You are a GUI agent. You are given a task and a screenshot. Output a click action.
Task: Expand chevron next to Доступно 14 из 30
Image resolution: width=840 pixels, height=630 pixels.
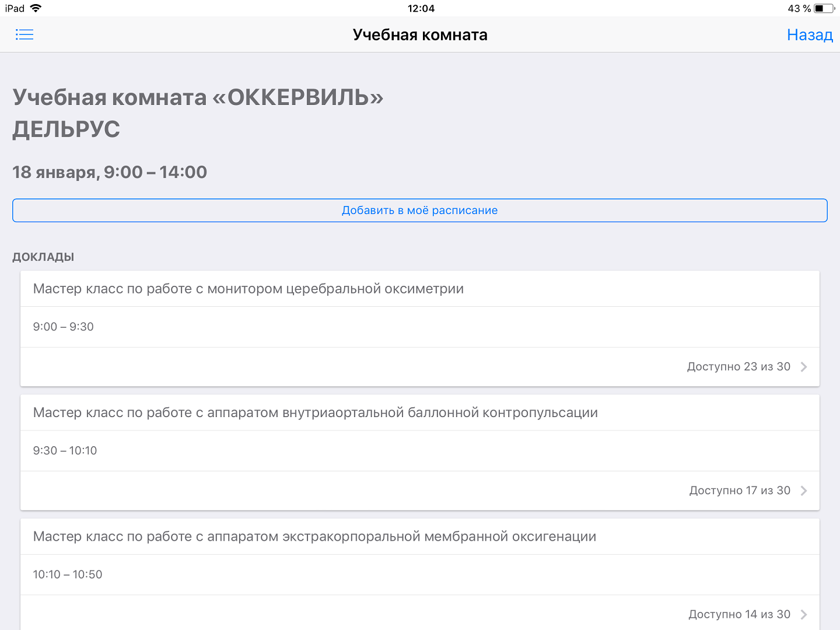point(804,614)
